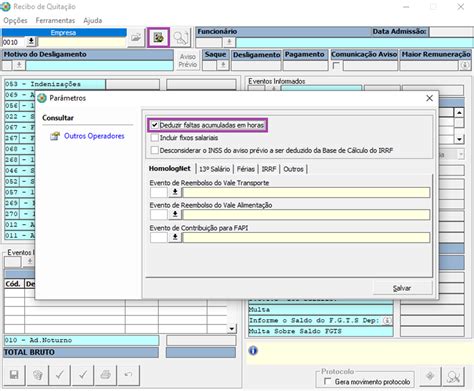
Task: Switch to the 13º Salário tab
Action: point(214,169)
